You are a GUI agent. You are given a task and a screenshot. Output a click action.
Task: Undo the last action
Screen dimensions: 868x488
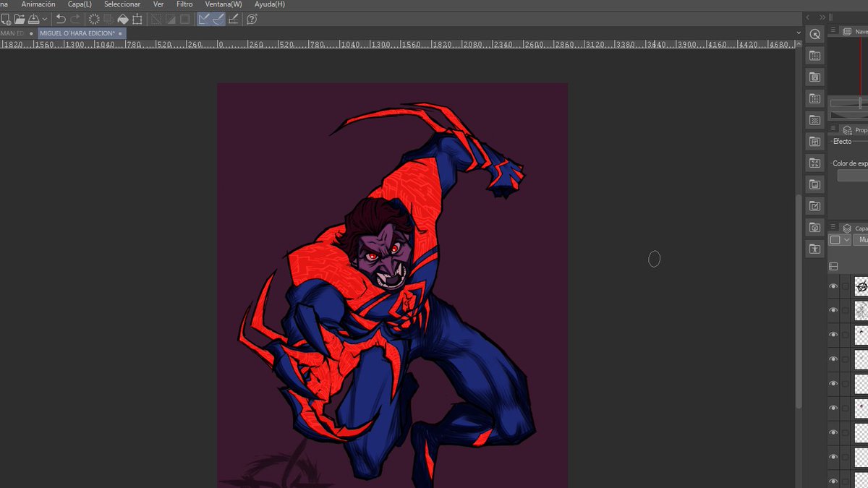click(61, 20)
